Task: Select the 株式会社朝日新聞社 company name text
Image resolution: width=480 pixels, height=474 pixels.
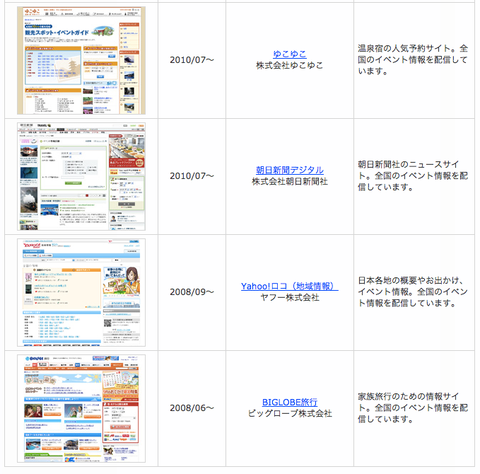Action: tap(289, 181)
